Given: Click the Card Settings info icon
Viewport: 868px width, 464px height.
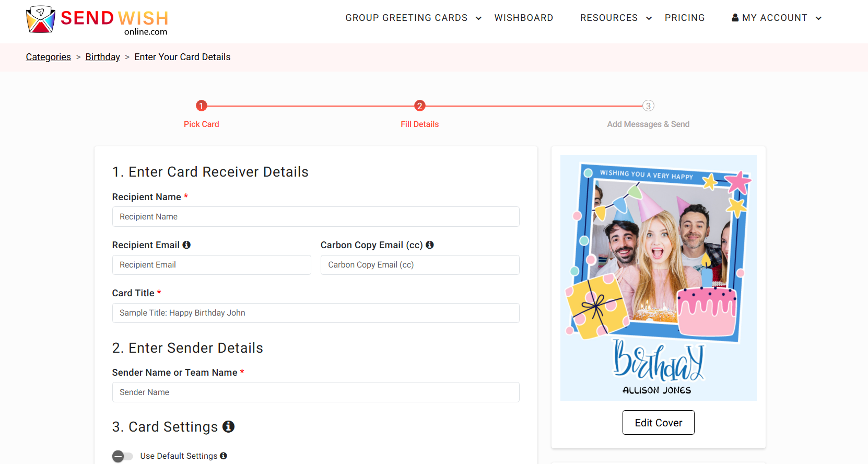Looking at the screenshot, I should 228,426.
